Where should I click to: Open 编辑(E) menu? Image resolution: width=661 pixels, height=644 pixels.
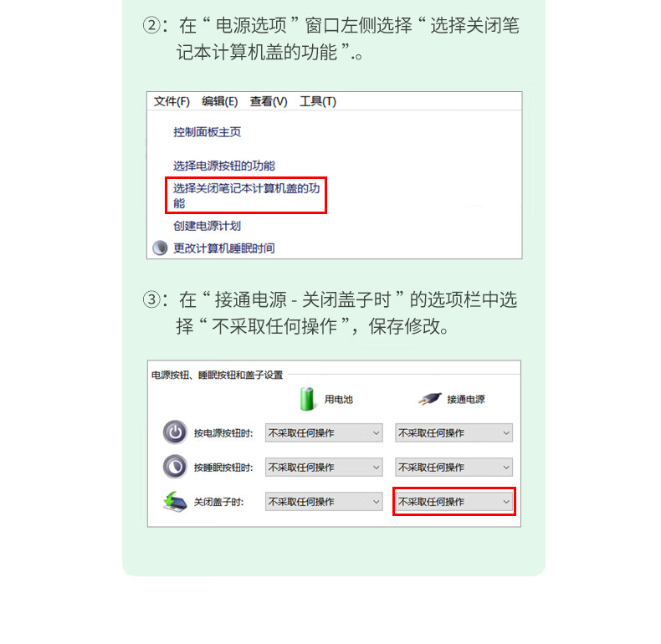219,101
